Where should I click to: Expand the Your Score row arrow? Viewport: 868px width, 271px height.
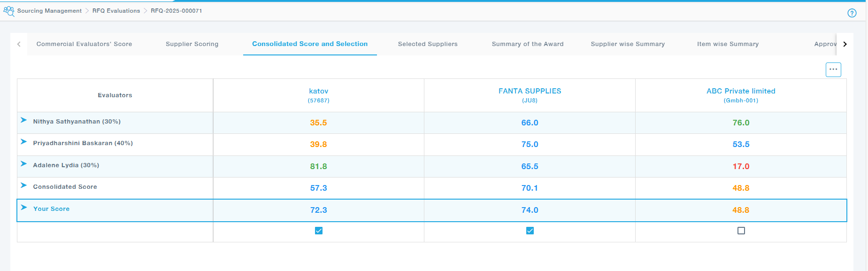coord(24,208)
